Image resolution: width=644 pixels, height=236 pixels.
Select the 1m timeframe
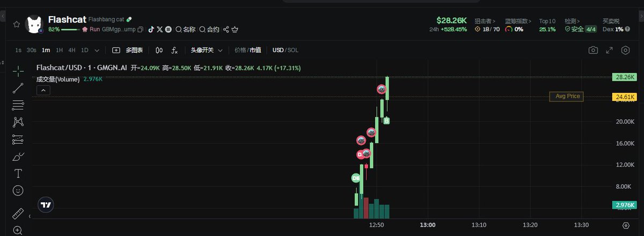click(46, 50)
